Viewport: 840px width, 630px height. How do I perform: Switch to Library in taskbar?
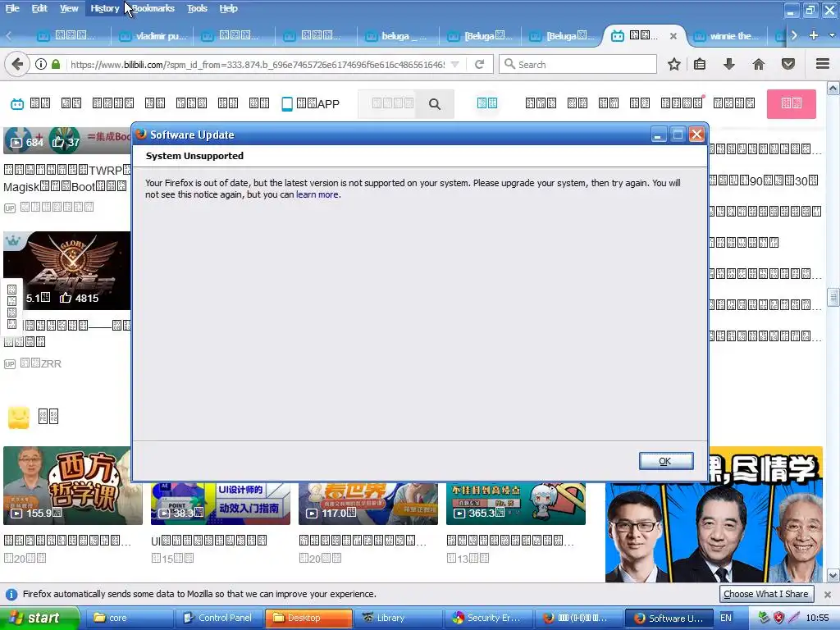398,618
